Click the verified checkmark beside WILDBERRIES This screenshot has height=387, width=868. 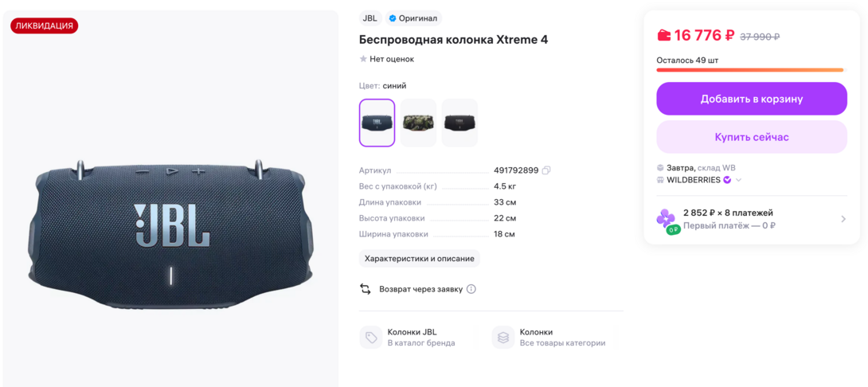(x=727, y=180)
